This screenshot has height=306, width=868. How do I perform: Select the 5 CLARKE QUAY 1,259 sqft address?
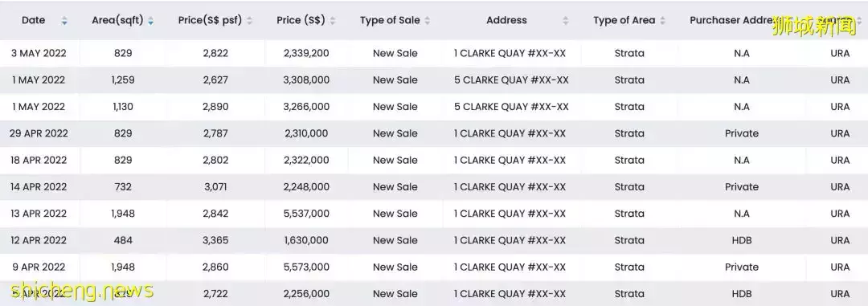click(x=511, y=80)
